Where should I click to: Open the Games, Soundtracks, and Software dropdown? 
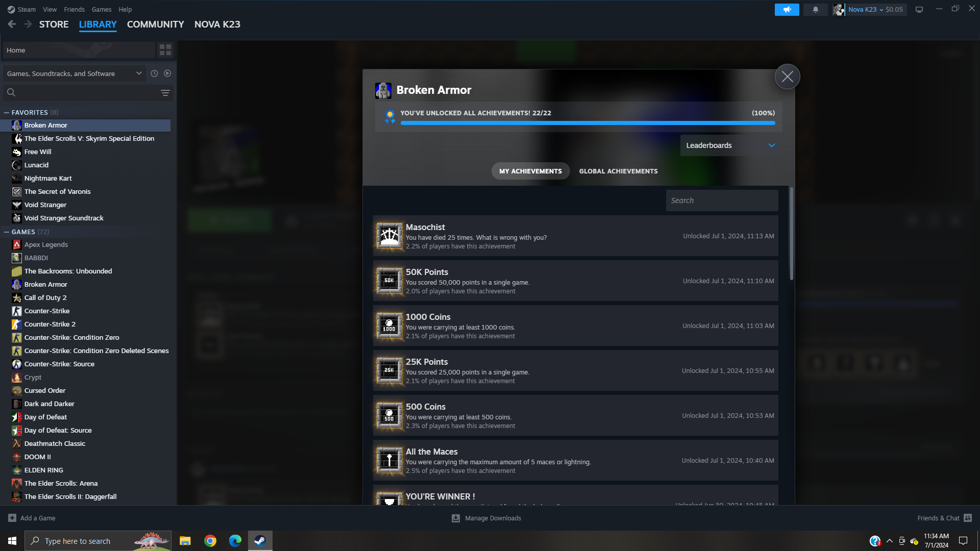click(74, 73)
